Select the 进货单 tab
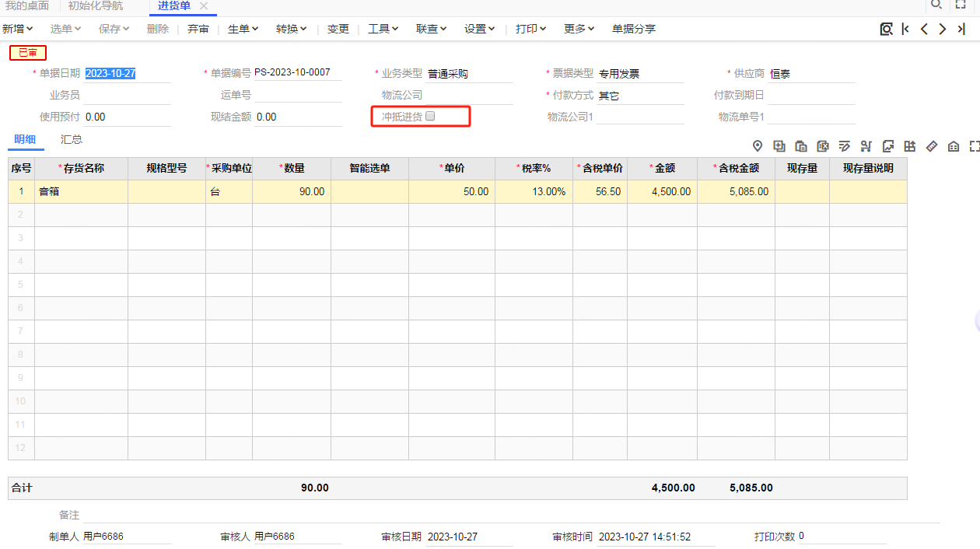This screenshot has width=980, height=549. (x=174, y=5)
